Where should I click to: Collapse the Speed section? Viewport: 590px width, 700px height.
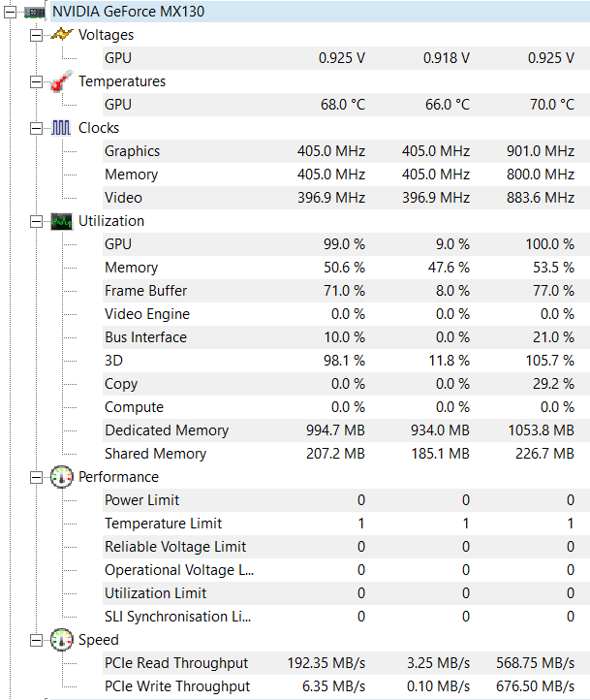(35, 640)
